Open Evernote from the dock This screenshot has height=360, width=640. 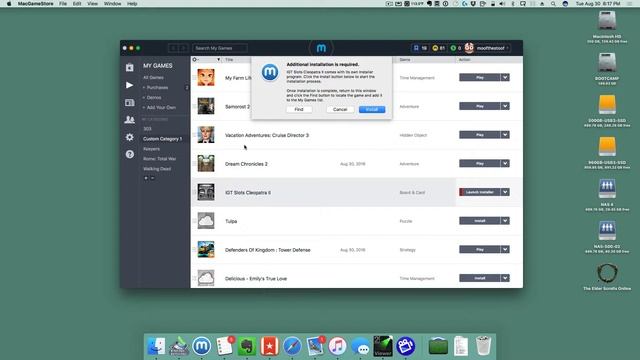coord(247,346)
